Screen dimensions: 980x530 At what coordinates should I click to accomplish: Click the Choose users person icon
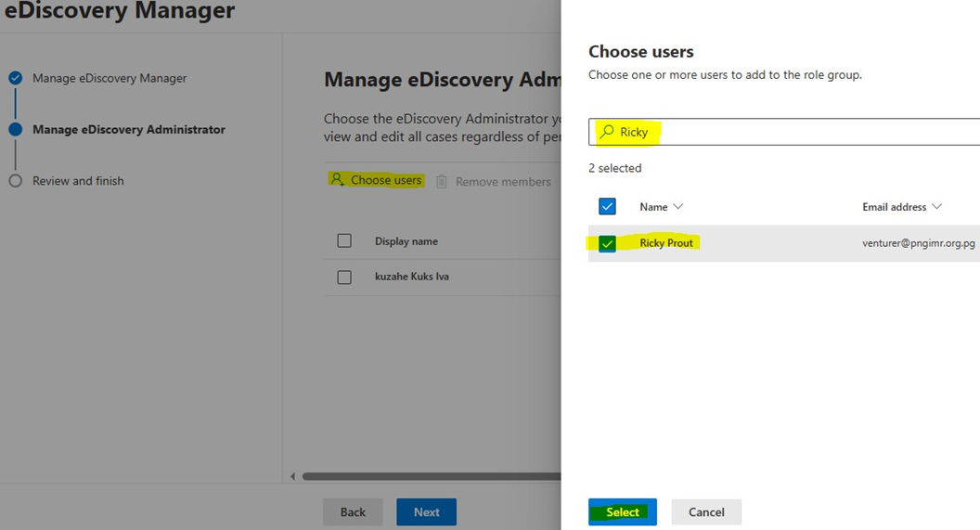coord(338,180)
